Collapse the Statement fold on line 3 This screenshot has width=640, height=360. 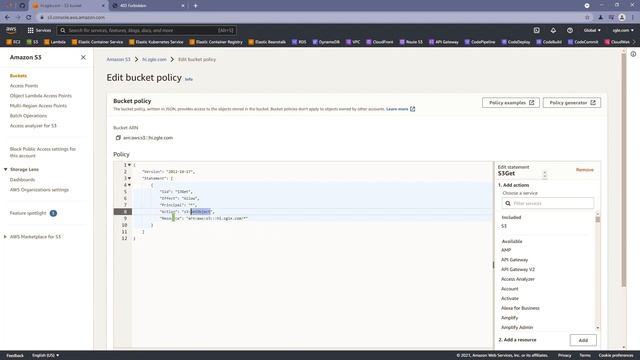point(129,178)
